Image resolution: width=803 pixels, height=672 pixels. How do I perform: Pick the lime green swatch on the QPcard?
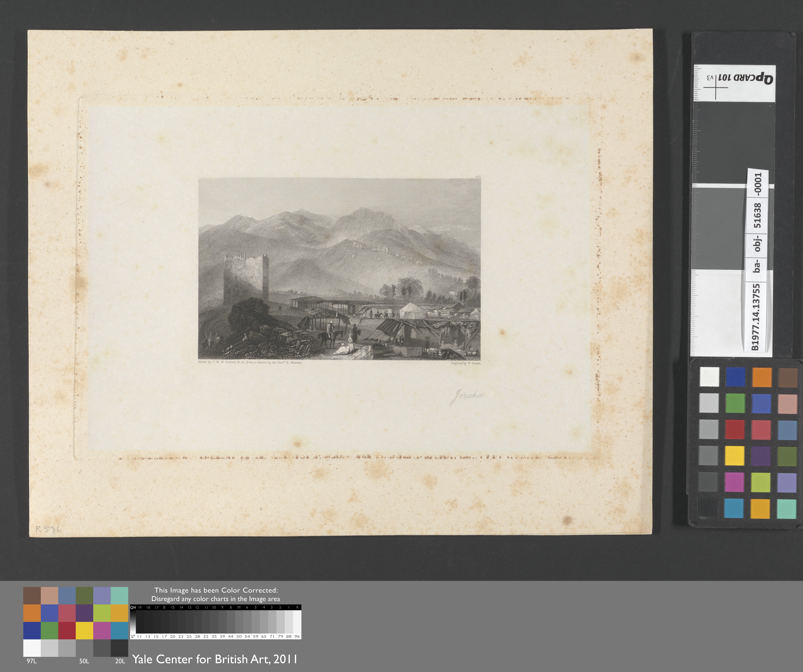point(761,482)
